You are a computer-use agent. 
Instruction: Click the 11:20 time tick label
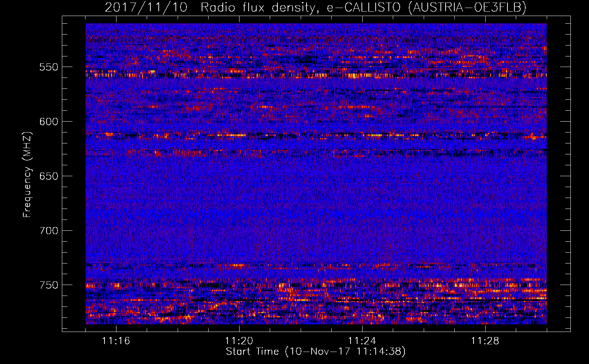(x=239, y=341)
